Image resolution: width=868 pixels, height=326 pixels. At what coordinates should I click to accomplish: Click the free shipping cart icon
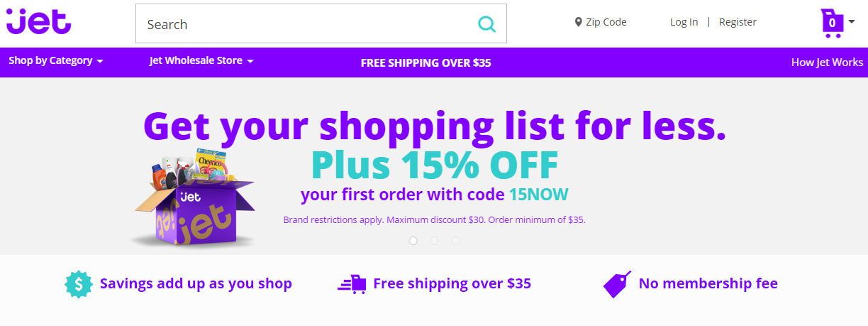(352, 284)
